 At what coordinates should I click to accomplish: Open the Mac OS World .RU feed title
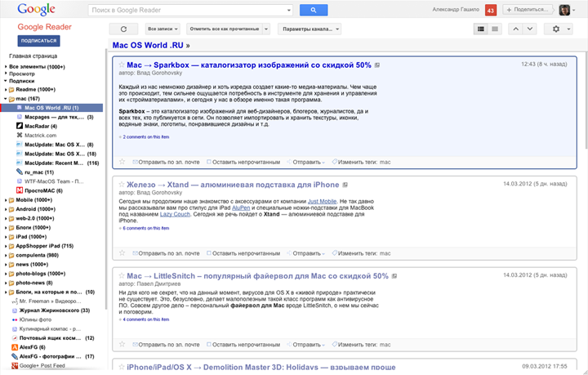click(148, 46)
